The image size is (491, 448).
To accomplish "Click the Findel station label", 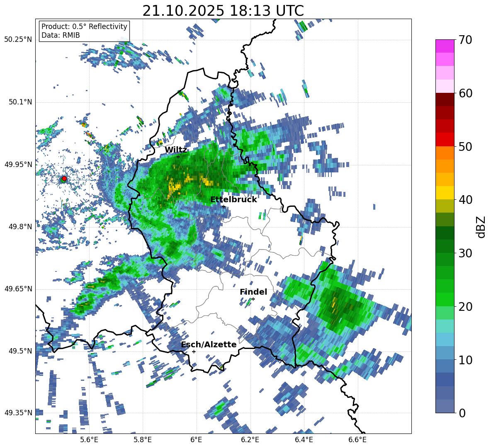I will click(253, 292).
